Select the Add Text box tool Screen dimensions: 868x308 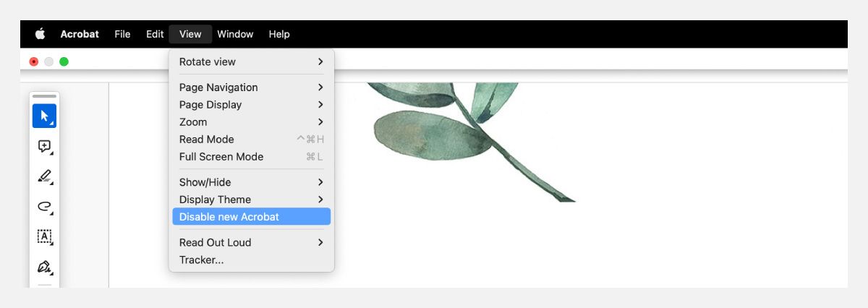(x=44, y=236)
